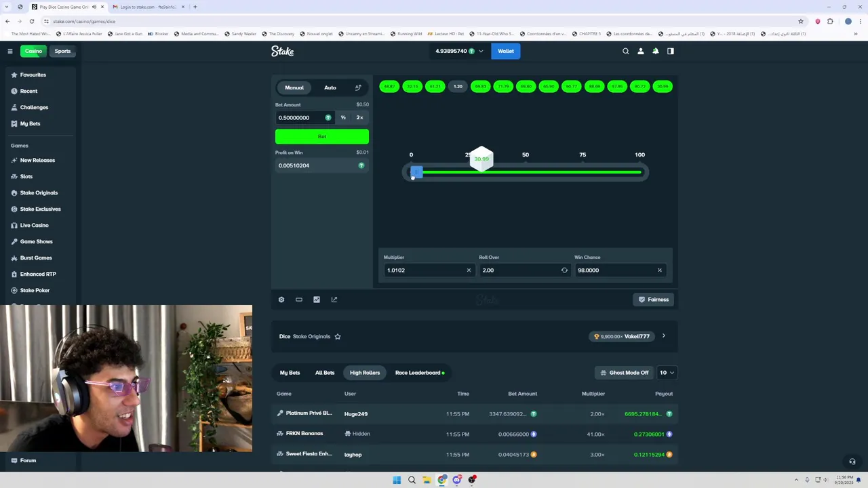This screenshot has height=488, width=868.
Task: Open Windows Start menu
Action: pyautogui.click(x=397, y=480)
